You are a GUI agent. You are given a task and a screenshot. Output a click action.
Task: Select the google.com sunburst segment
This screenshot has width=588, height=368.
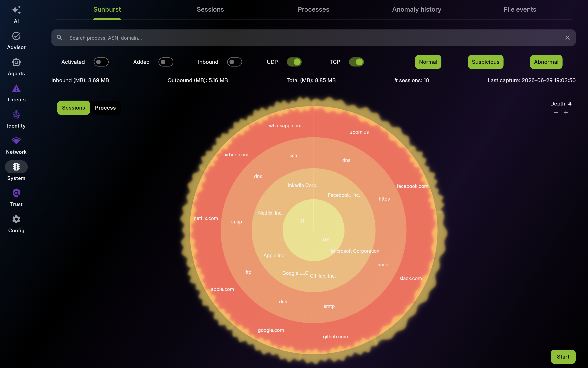pos(271,330)
